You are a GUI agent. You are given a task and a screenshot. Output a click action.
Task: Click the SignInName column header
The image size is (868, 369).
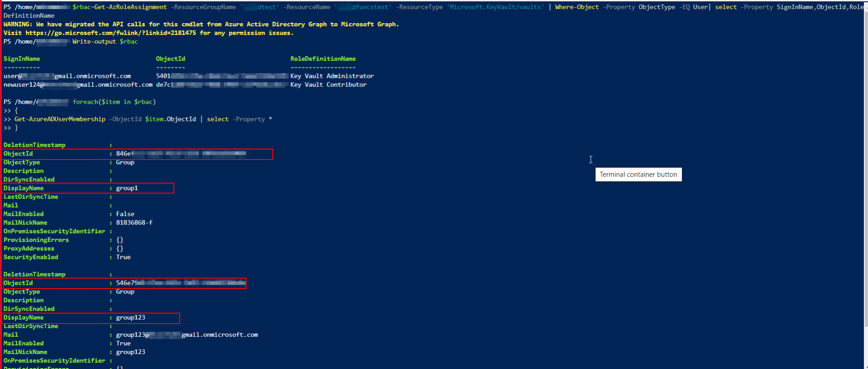pos(22,59)
